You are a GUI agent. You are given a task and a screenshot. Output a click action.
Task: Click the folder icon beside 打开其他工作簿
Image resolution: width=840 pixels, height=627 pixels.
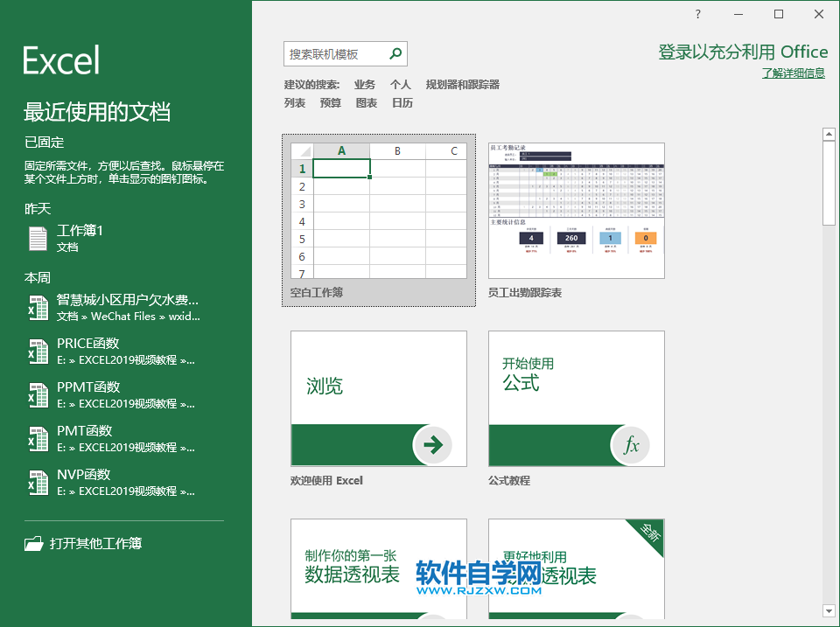click(x=32, y=543)
